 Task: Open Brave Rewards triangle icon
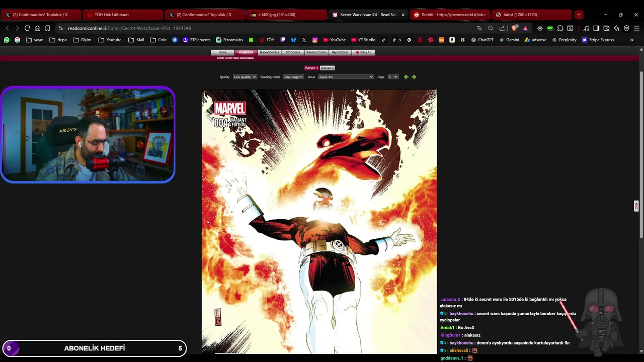(x=525, y=28)
